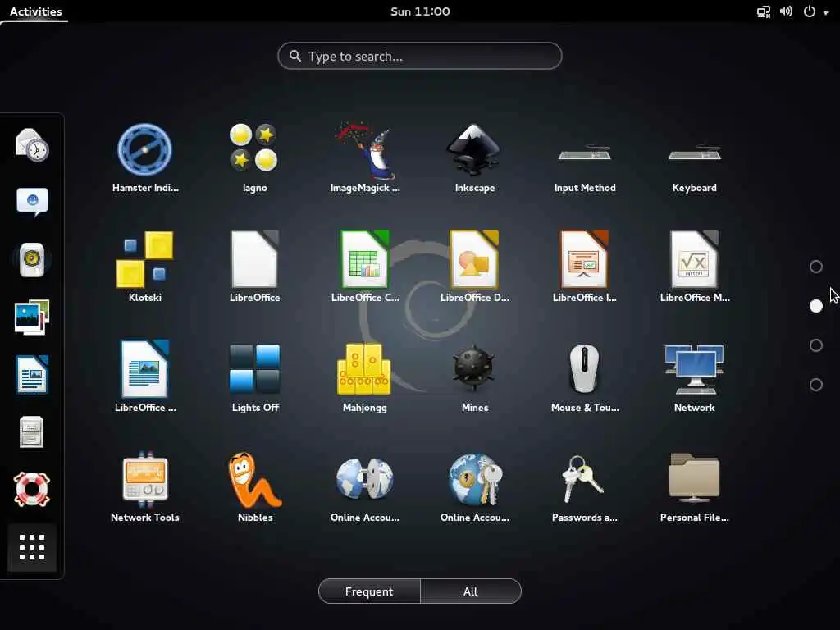
Task: Open LibreOffice Draw
Action: coord(475,267)
